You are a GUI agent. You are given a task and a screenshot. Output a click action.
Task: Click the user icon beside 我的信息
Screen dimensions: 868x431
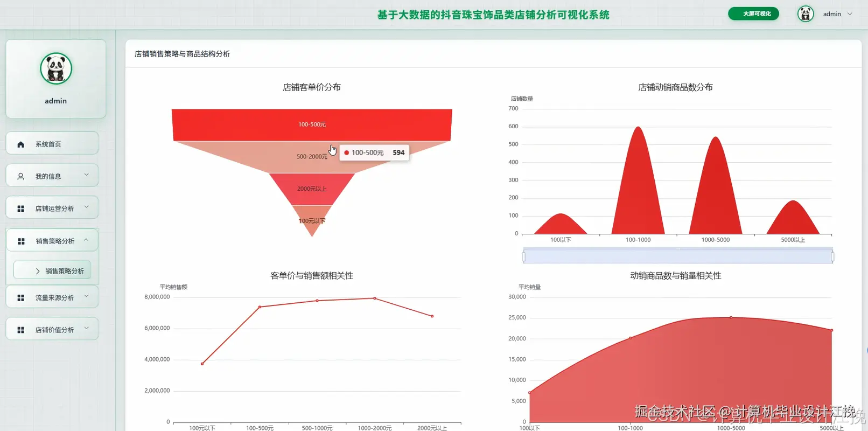(20, 176)
